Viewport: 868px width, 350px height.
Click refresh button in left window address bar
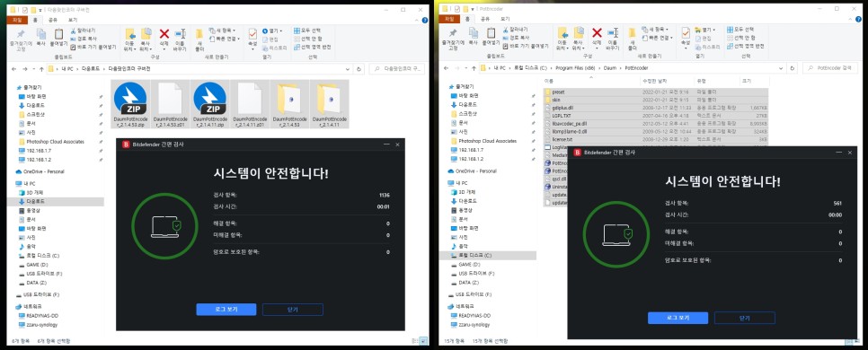click(359, 69)
